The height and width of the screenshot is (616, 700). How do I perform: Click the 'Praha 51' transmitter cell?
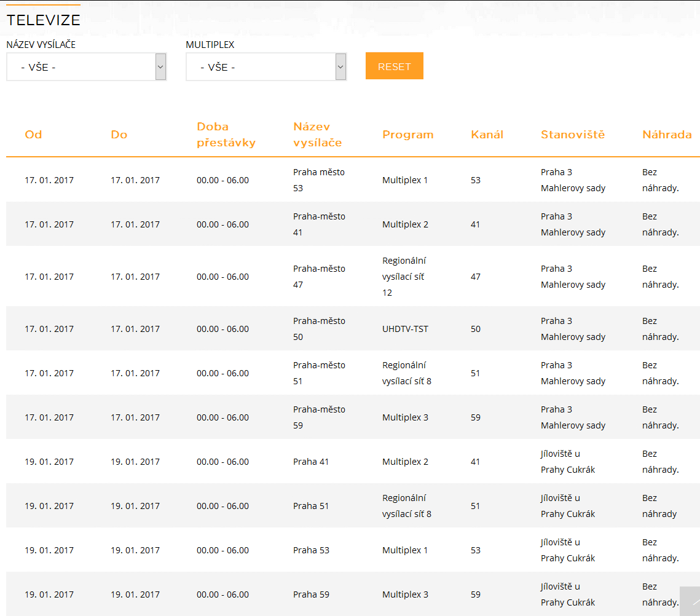pos(311,506)
